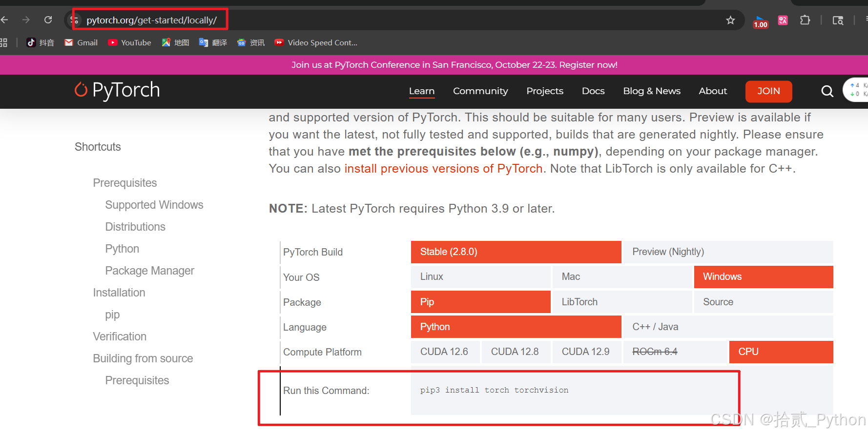Reload the page with the refresh icon

tap(48, 20)
